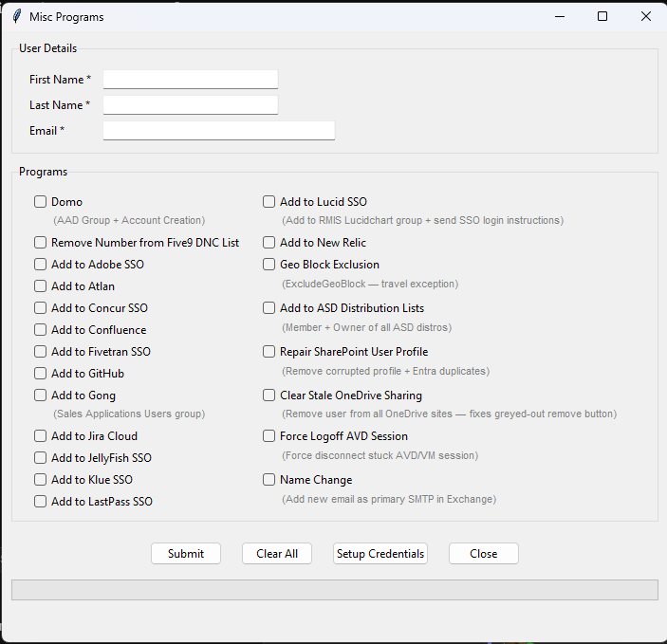
Task: Check the Add to Lucid SSO checkbox
Action: pos(269,202)
